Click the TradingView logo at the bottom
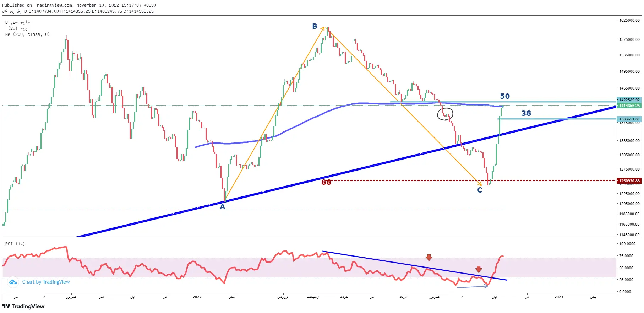644x313 pixels. [23, 306]
